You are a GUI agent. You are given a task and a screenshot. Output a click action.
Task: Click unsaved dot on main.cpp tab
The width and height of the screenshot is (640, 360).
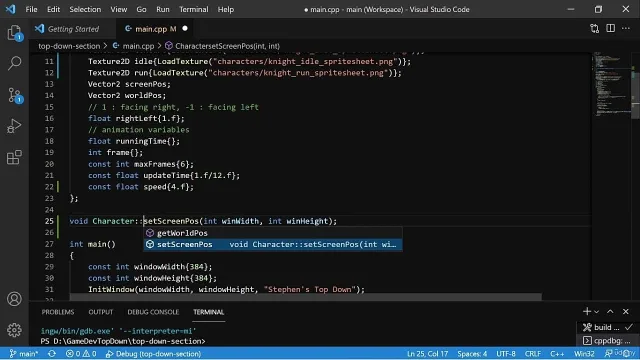pyautogui.click(x=185, y=29)
